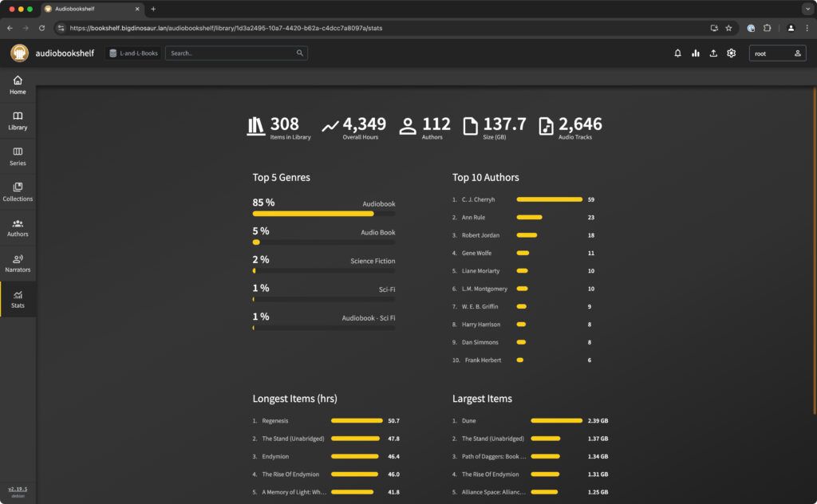Click the stats bar chart icon in header
The width and height of the screenshot is (817, 504).
click(x=695, y=53)
